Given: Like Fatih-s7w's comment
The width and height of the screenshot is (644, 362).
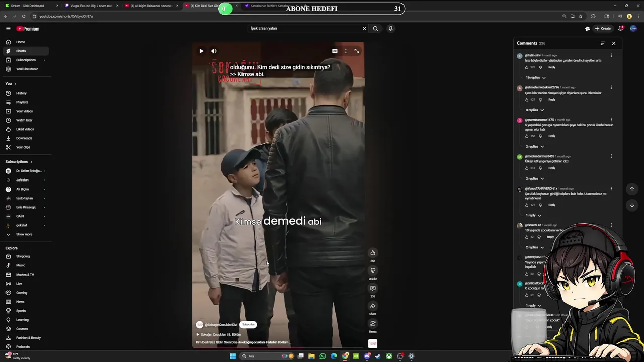Looking at the screenshot, I should [527, 67].
